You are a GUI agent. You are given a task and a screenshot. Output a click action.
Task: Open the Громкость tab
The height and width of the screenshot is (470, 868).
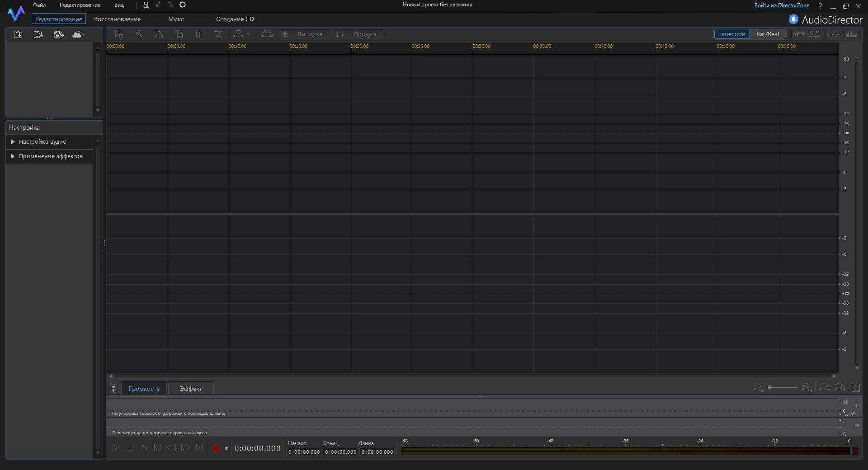point(144,389)
